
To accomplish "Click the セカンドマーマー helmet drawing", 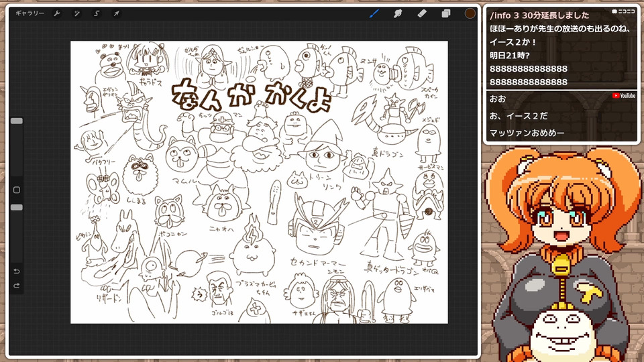I will (x=315, y=224).
